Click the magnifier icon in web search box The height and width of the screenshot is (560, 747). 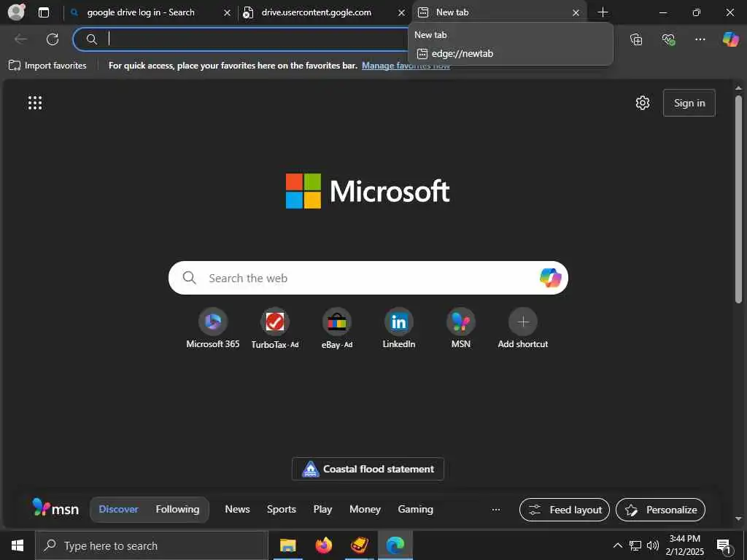[189, 278]
